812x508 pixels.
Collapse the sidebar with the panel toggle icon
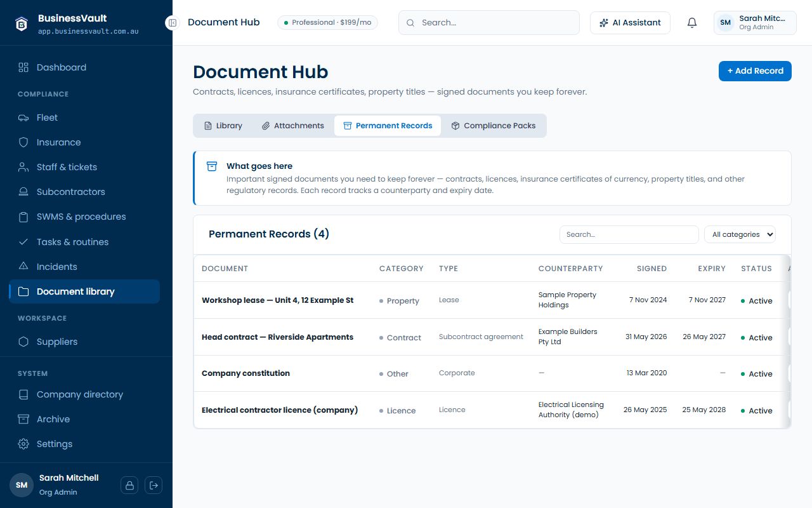pos(172,23)
